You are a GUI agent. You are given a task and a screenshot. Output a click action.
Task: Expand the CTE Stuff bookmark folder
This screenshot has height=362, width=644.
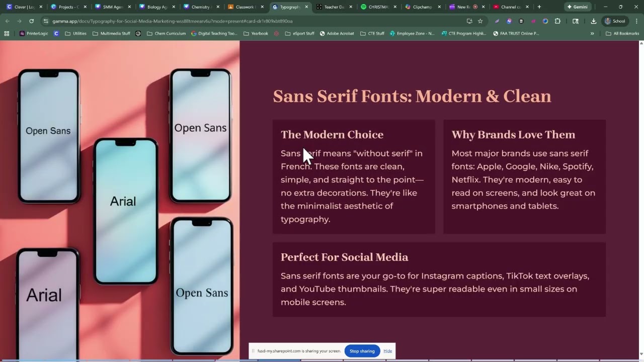tap(372, 33)
